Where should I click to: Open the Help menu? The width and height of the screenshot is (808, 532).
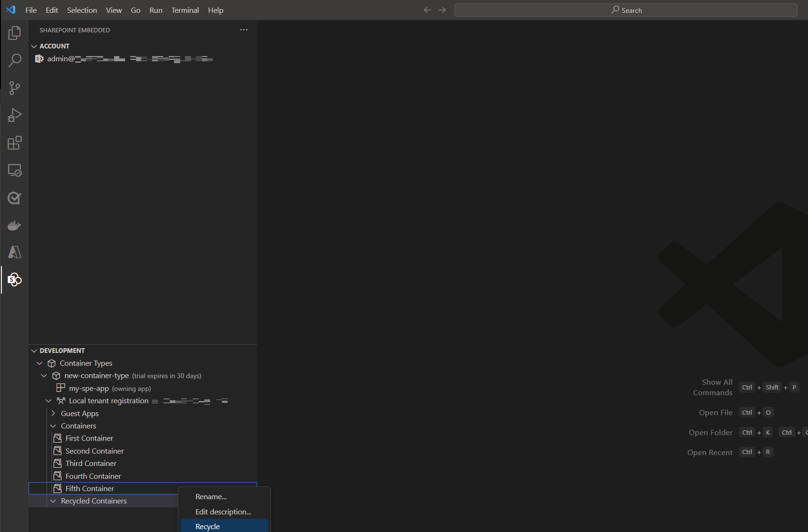click(x=215, y=10)
